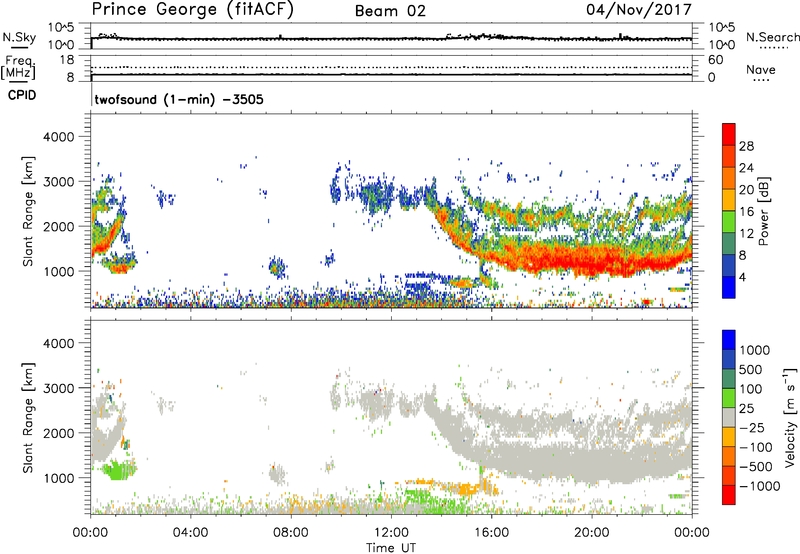
Task: Click '1000' tick in lower velocity panel
Action: click(x=58, y=478)
